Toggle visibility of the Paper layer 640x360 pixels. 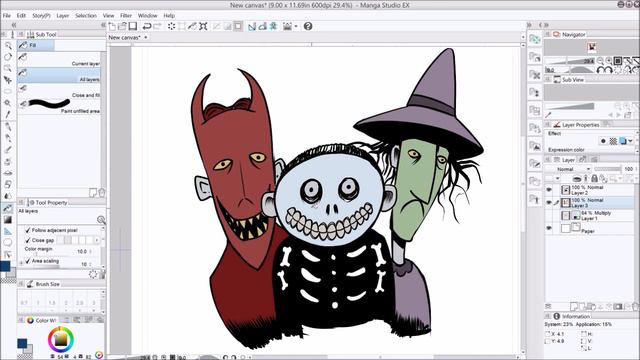549,228
